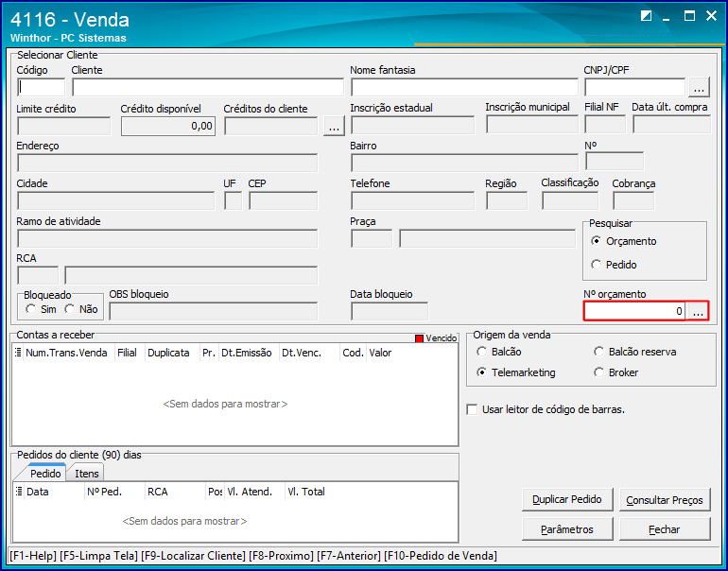Open Pedidos do cliente grid menu icon
728x571 pixels.
click(19, 492)
